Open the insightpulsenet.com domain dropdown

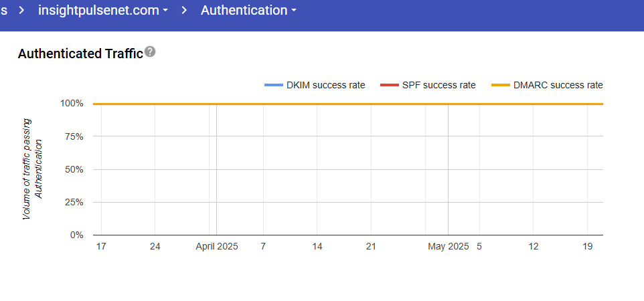(112, 11)
